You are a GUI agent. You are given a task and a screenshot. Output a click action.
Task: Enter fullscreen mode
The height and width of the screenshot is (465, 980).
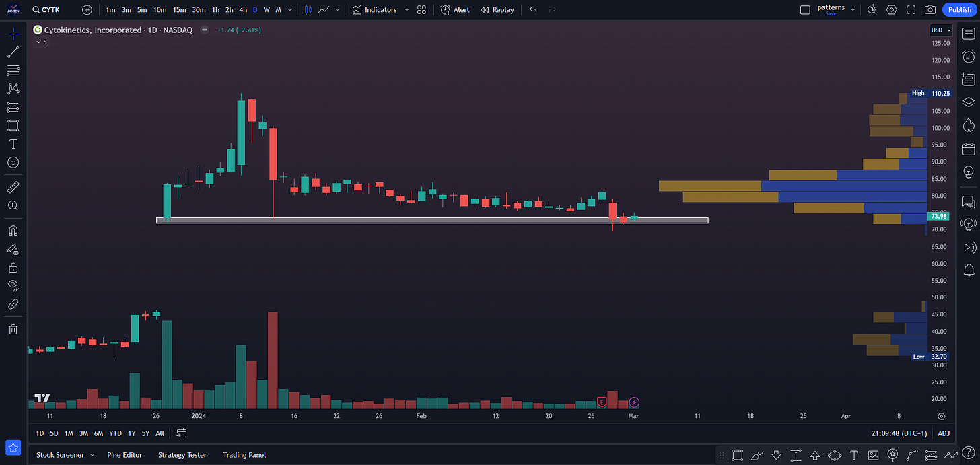(x=911, y=10)
